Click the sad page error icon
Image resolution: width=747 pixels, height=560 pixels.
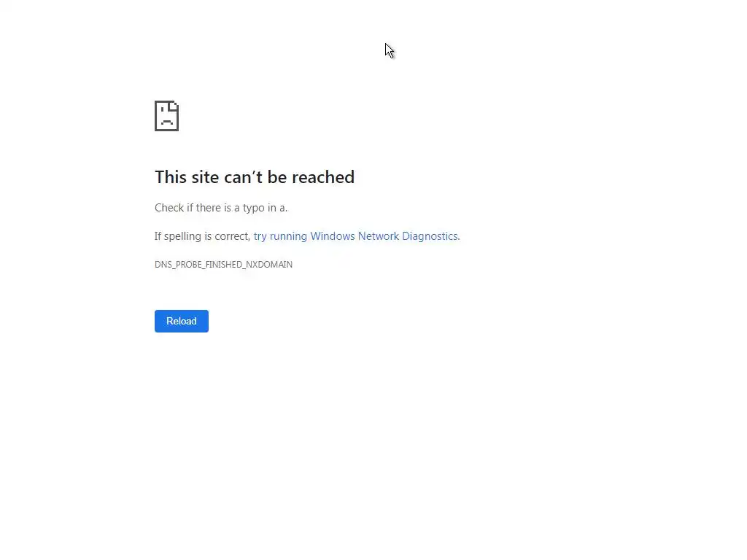[x=167, y=116]
